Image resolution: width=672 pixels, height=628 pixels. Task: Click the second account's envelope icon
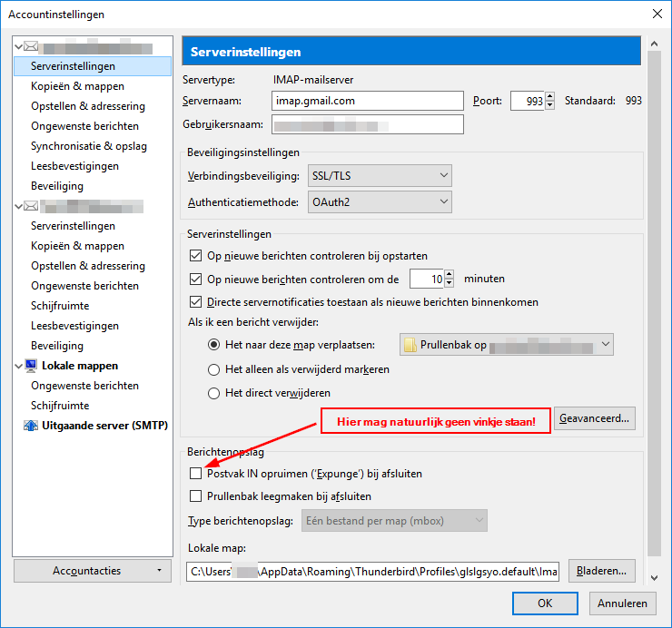point(31,206)
